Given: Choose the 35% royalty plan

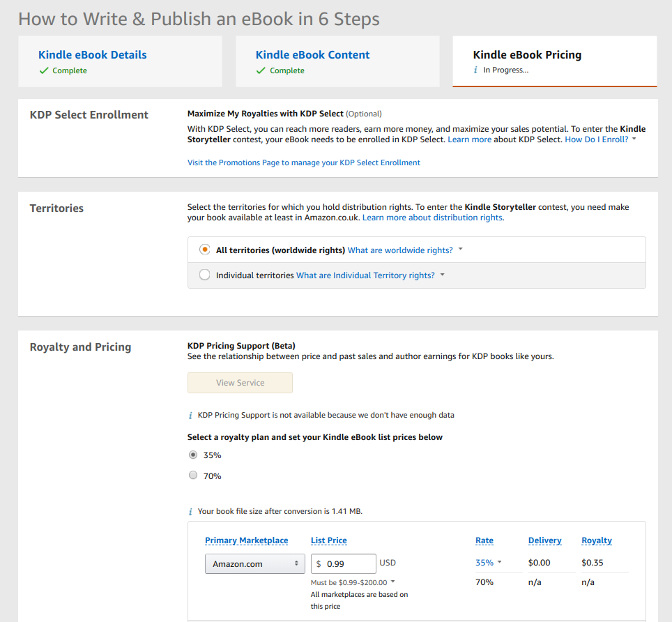Looking at the screenshot, I should 193,455.
